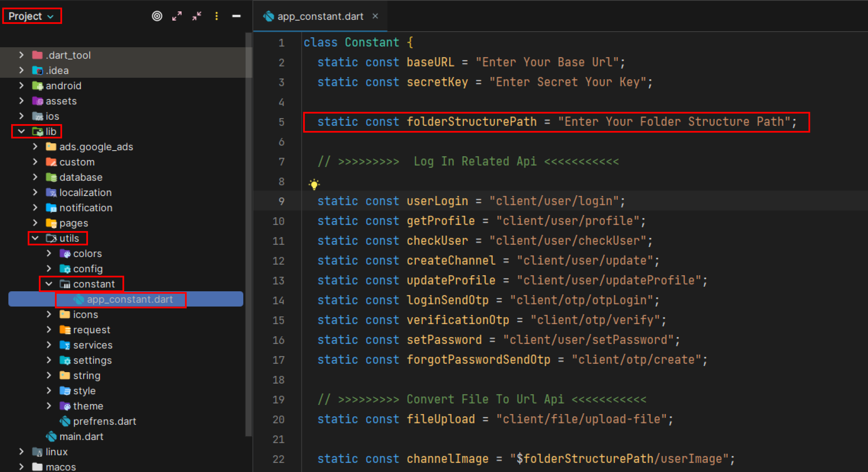
Task: Close the app_constant.dart tab
Action: pyautogui.click(x=375, y=16)
